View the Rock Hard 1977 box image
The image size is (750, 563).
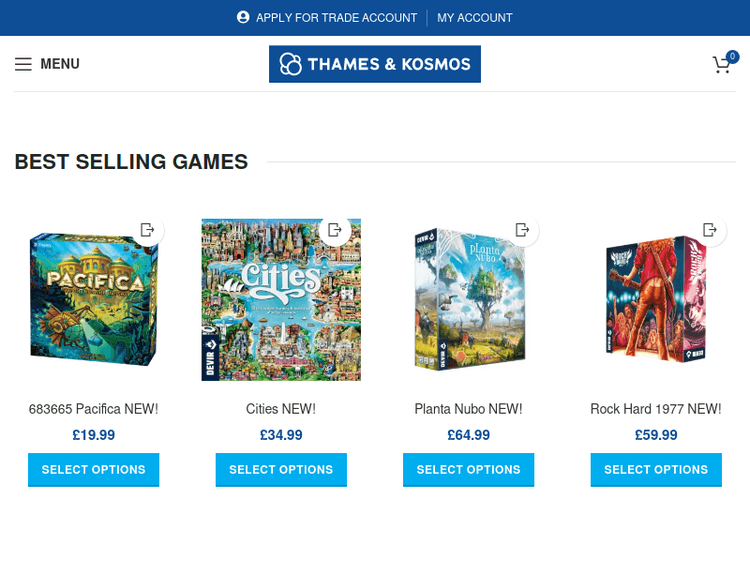[656, 300]
